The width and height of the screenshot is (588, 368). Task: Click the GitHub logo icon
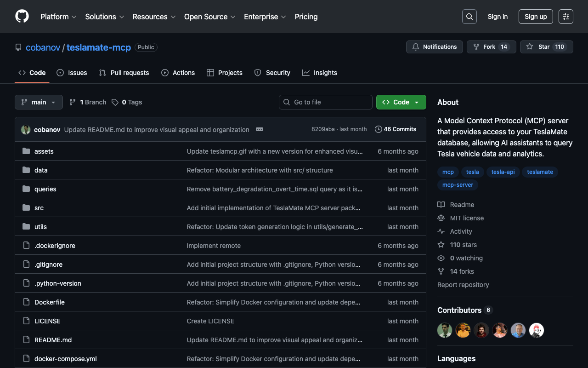coord(22,17)
